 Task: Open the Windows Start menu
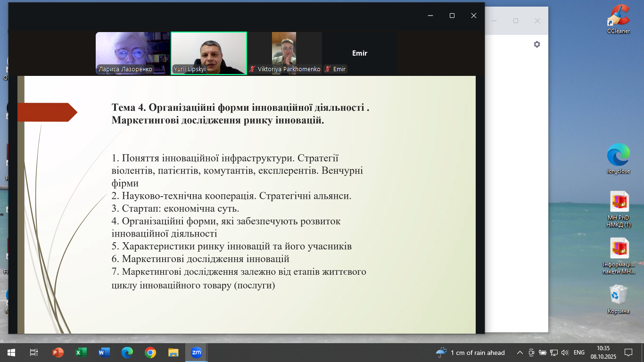11,353
